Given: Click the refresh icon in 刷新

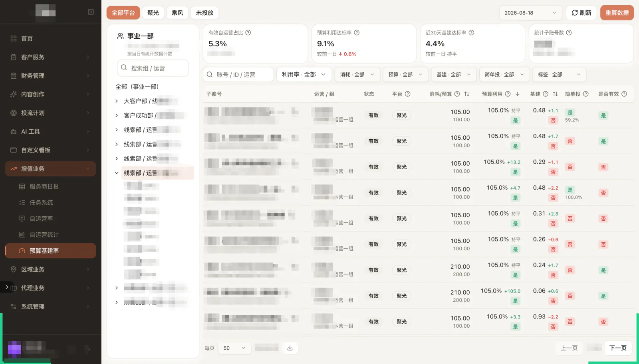Looking at the screenshot, I should click(x=575, y=13).
